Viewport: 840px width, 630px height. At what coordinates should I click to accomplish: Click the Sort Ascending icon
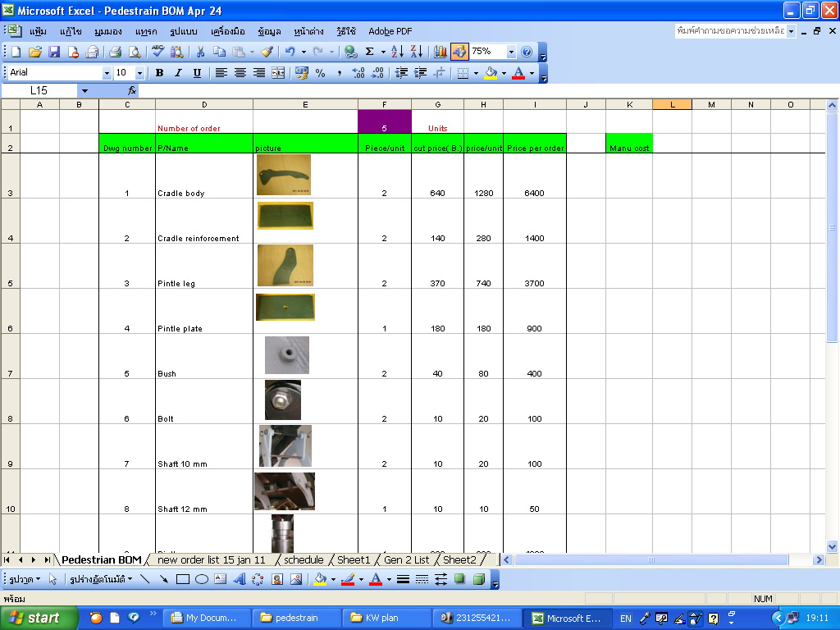coord(397,52)
